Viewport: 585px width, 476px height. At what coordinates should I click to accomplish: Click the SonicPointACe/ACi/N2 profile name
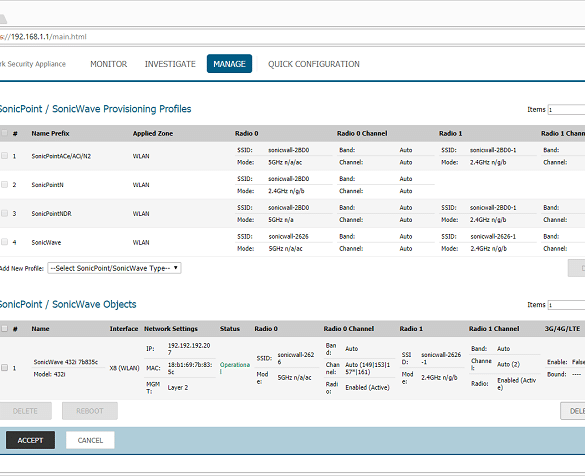point(61,156)
